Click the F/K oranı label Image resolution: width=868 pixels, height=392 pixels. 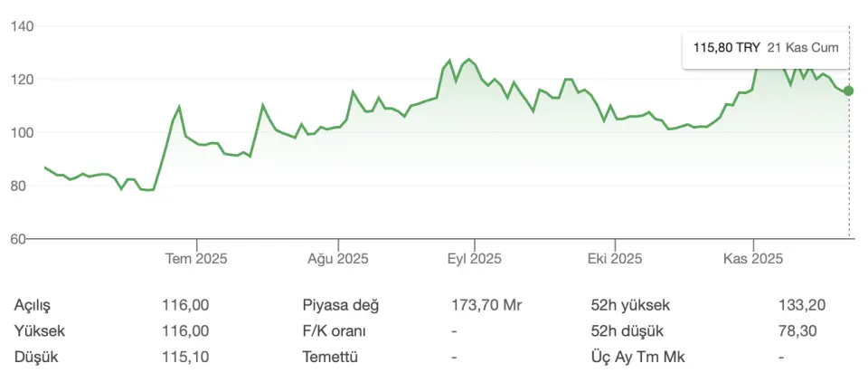pyautogui.click(x=334, y=331)
